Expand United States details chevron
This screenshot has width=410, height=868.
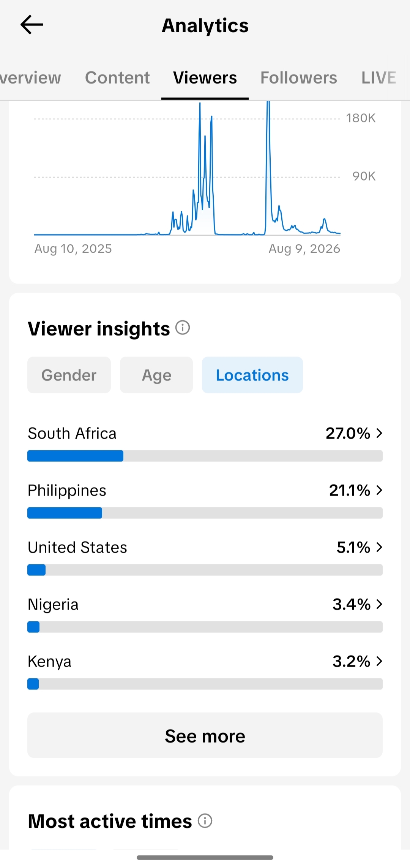click(x=379, y=547)
